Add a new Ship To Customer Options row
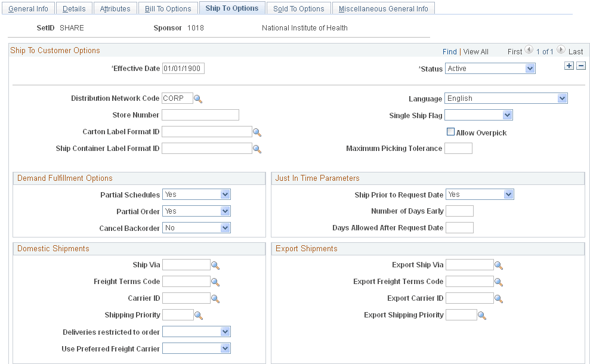Image resolution: width=590 pixels, height=364 pixels. tap(569, 66)
